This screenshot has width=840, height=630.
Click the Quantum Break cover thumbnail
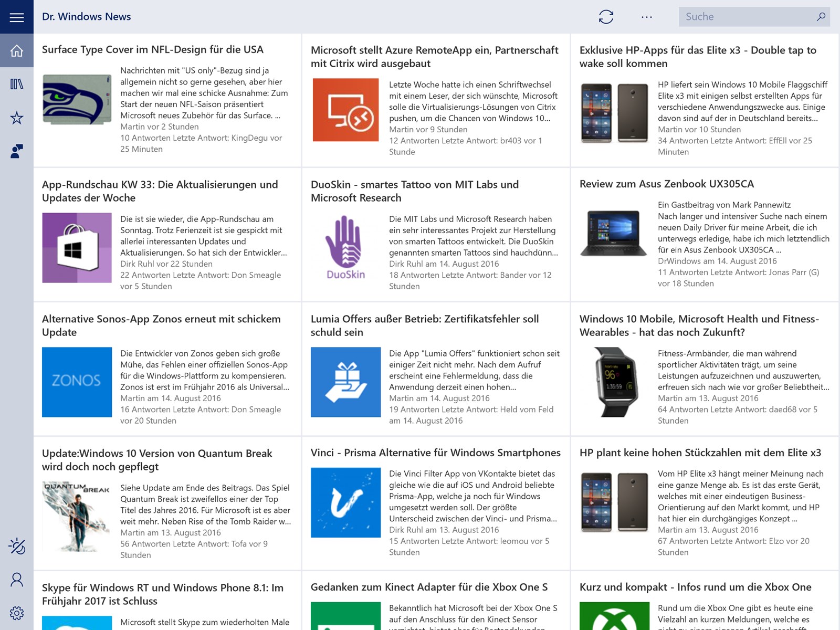coord(77,517)
